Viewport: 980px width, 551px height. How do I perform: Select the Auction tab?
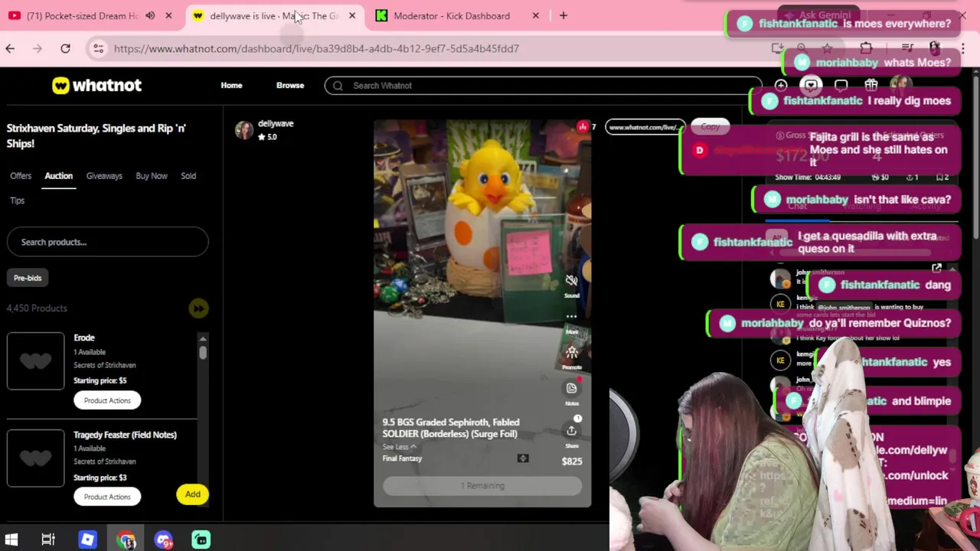58,176
